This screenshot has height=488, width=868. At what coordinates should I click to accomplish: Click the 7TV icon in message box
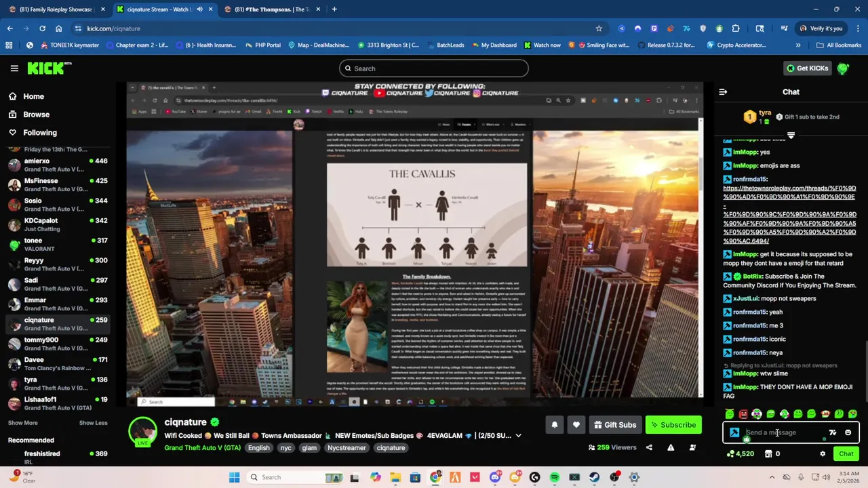pos(833,432)
